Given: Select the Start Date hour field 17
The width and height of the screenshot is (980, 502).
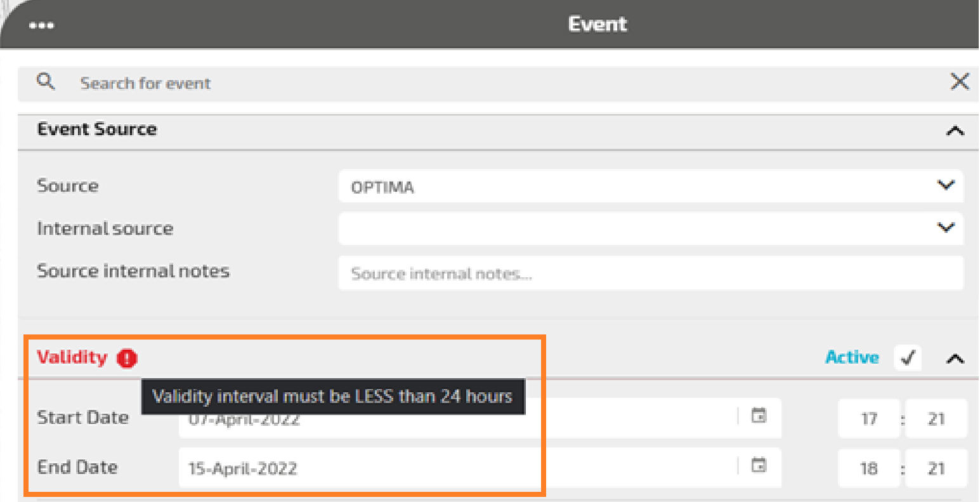Looking at the screenshot, I should (868, 419).
